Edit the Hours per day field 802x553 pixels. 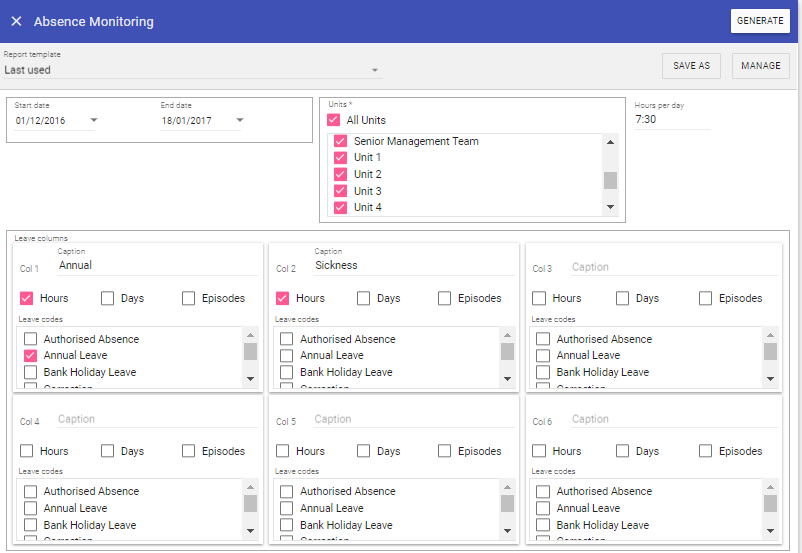click(671, 120)
